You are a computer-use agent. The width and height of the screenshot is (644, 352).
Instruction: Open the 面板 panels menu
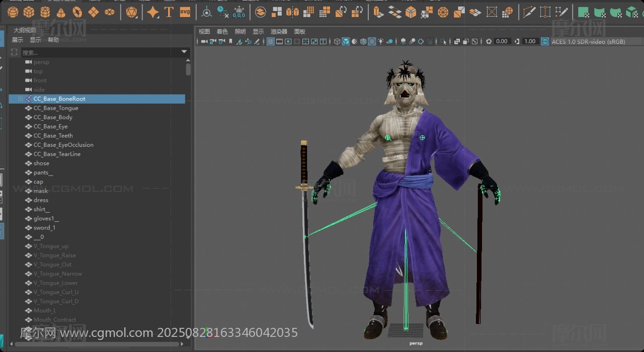pyautogui.click(x=300, y=32)
